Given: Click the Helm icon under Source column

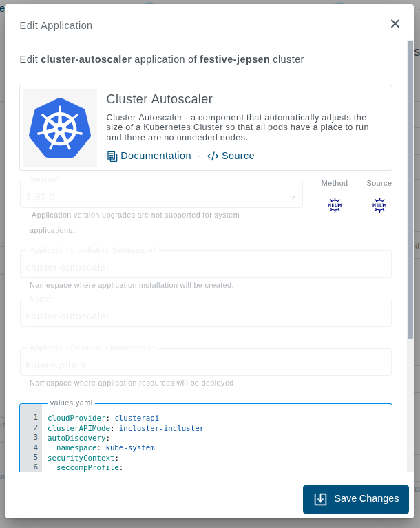Looking at the screenshot, I should [x=379, y=204].
